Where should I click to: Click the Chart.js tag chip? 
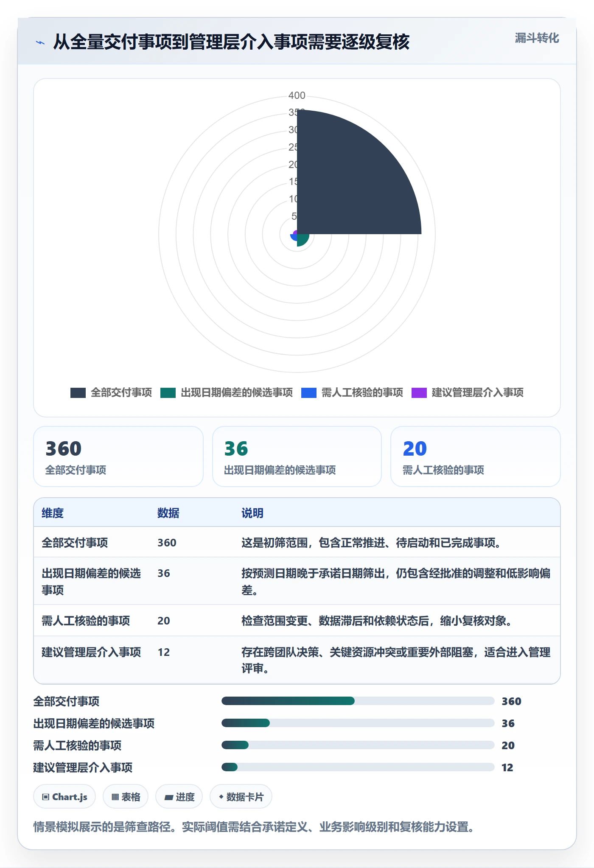pos(64,797)
